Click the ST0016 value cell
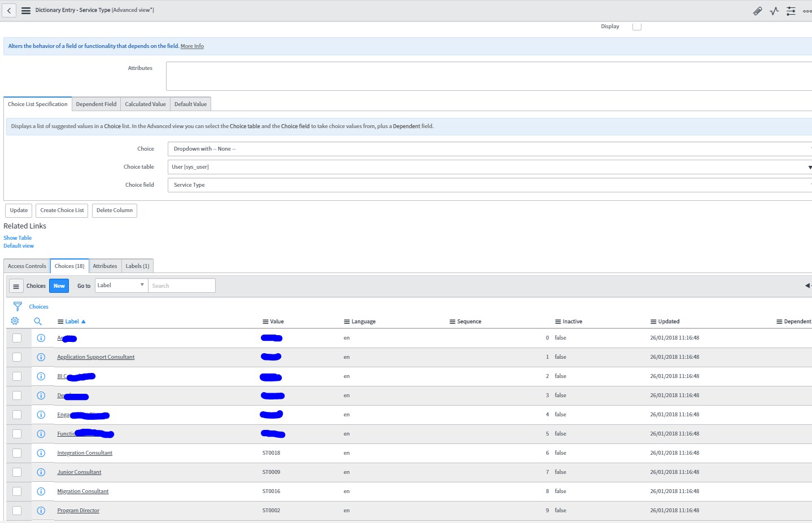Viewport: 812px width, 523px height. click(x=271, y=491)
